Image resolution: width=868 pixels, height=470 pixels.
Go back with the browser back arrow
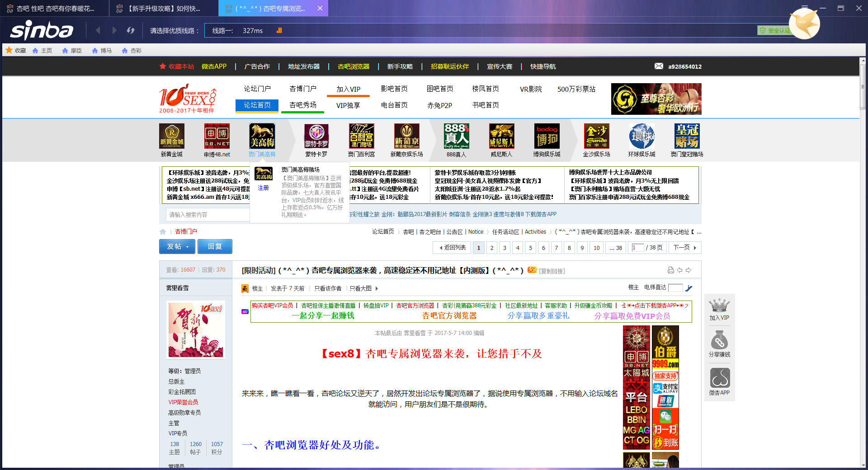(98, 30)
